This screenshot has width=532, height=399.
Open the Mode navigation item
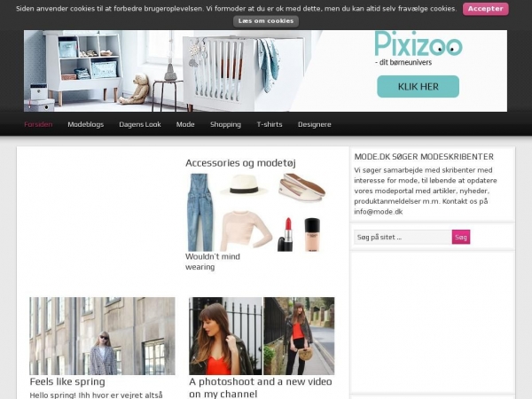(185, 124)
